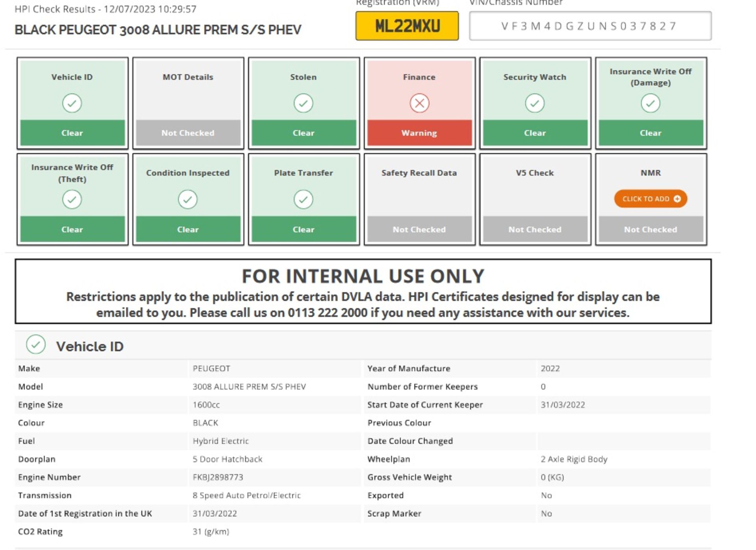This screenshot has height=550, width=756.
Task: Click the Make value PEUGEOT
Action: click(x=211, y=369)
